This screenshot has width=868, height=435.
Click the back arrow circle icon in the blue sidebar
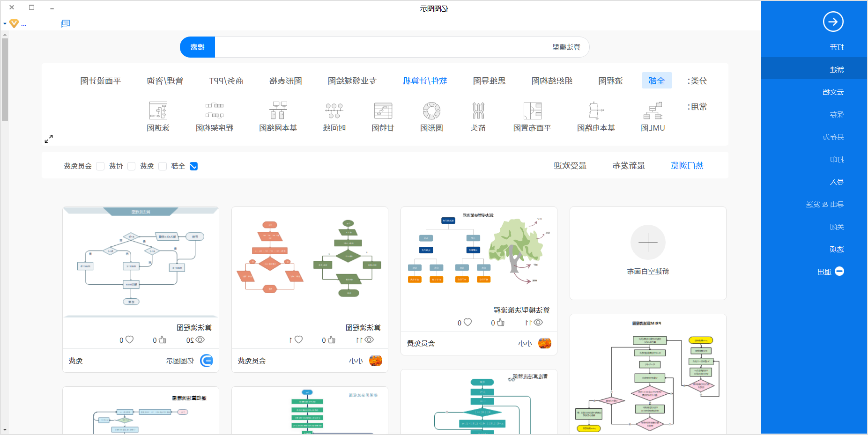coord(833,22)
